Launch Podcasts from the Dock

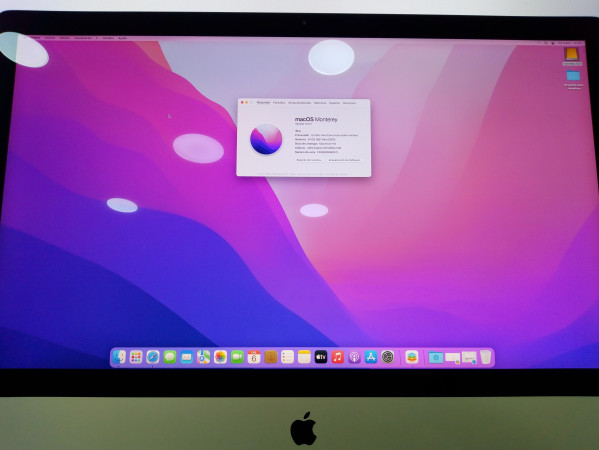[355, 357]
